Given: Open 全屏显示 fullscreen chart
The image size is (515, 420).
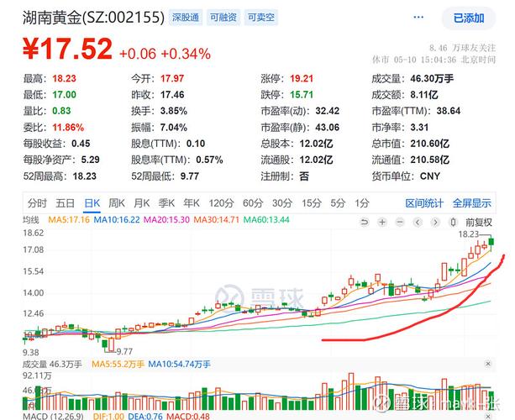Looking at the screenshot, I should (471, 203).
